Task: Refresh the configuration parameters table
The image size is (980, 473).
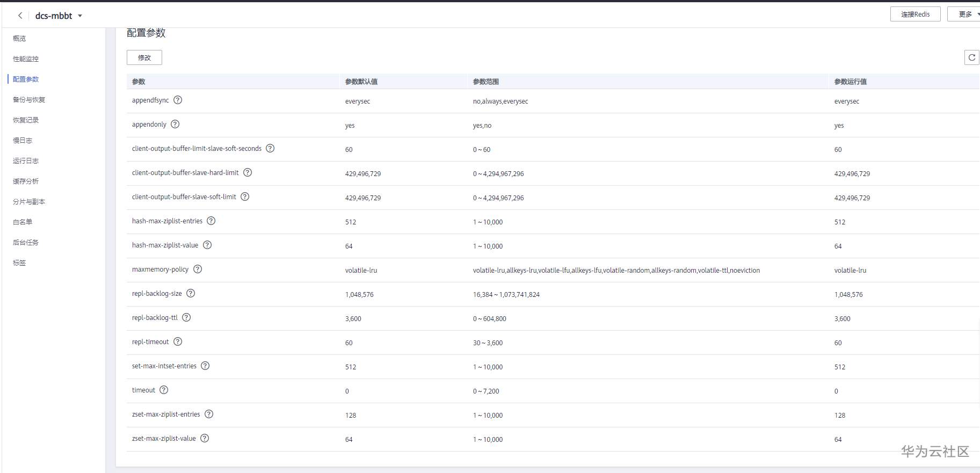Action: click(971, 57)
